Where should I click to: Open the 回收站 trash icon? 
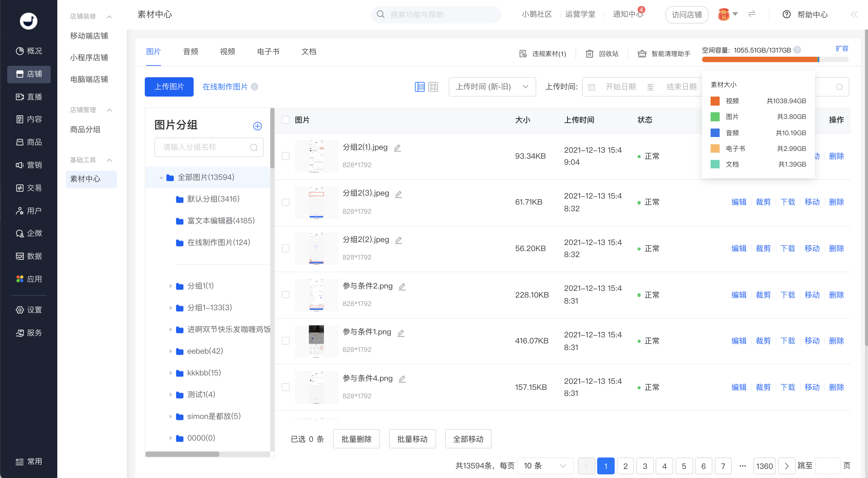click(x=589, y=54)
